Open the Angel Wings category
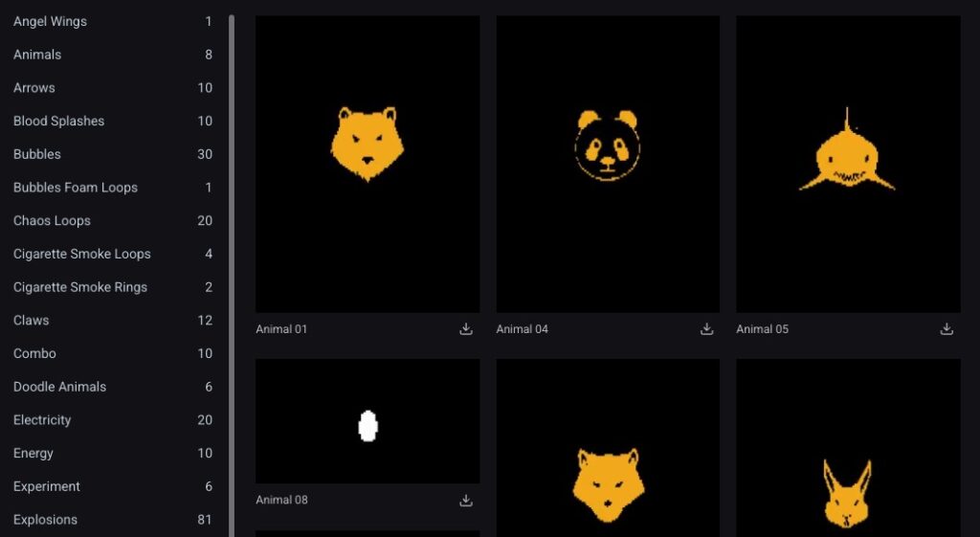The image size is (980, 537). [x=50, y=21]
